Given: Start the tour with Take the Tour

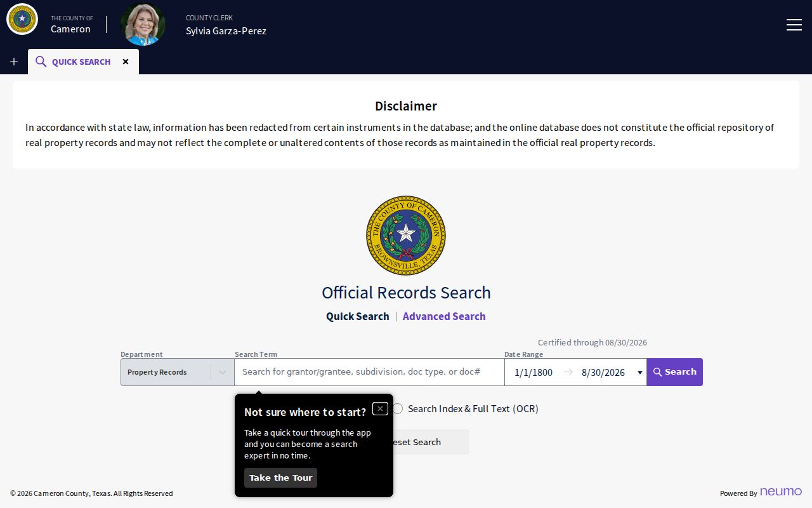Looking at the screenshot, I should tap(280, 478).
